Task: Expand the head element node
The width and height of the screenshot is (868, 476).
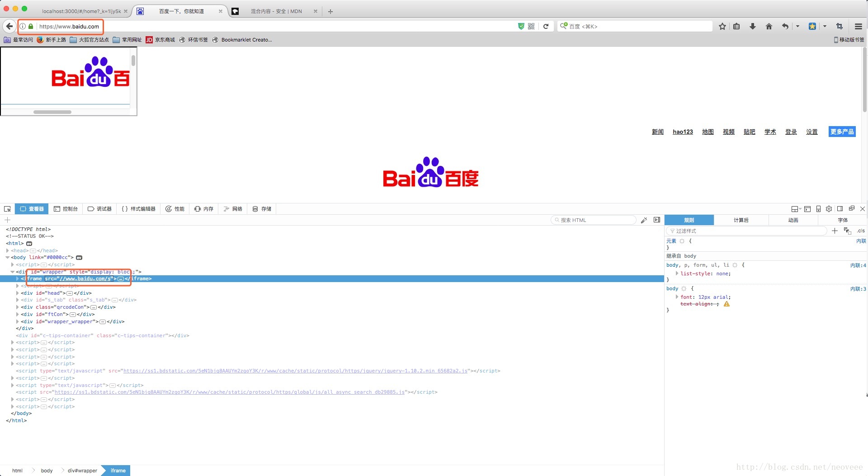Action: click(8, 250)
